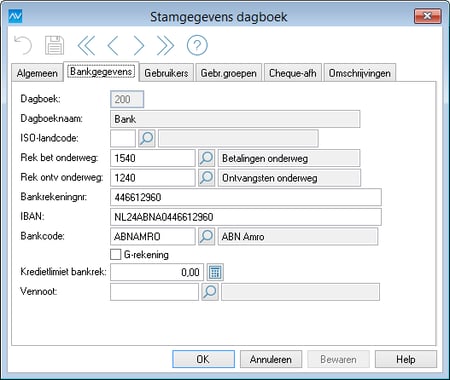The width and height of the screenshot is (450, 380).
Task: Click the 'Bankcode:' label
Action: tap(42, 236)
